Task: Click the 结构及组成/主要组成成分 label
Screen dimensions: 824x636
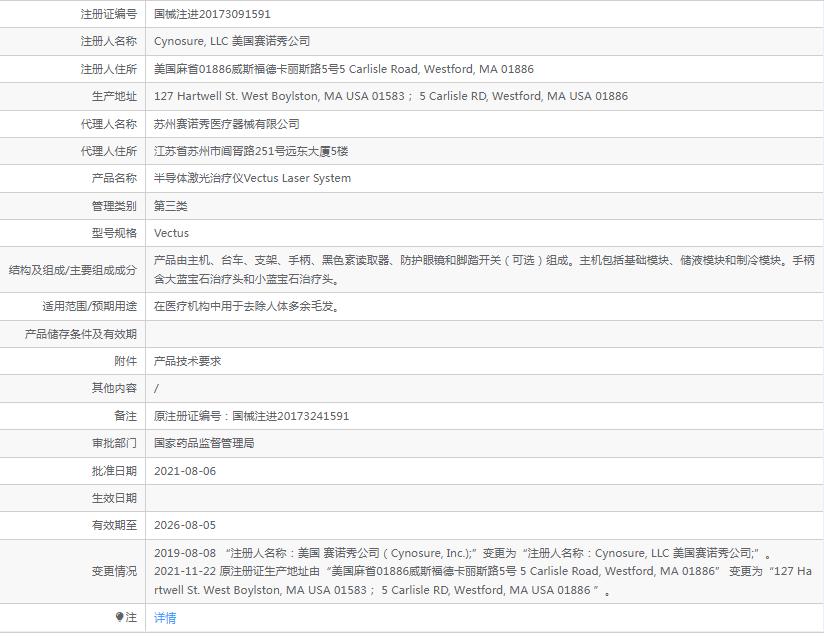Action: pyautogui.click(x=73, y=270)
